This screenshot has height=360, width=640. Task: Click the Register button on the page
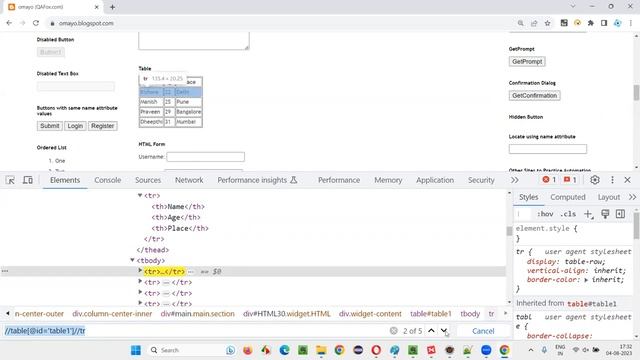click(x=102, y=126)
